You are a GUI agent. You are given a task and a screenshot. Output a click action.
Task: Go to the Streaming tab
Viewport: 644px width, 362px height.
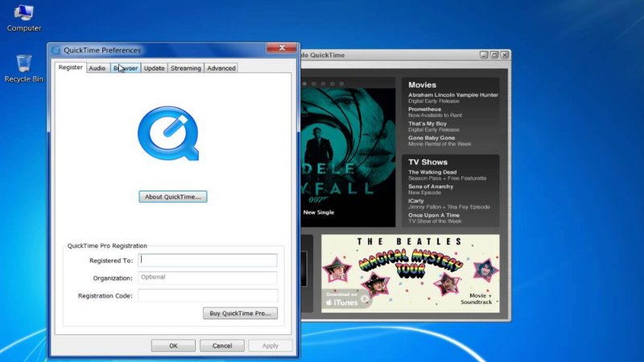coord(186,68)
